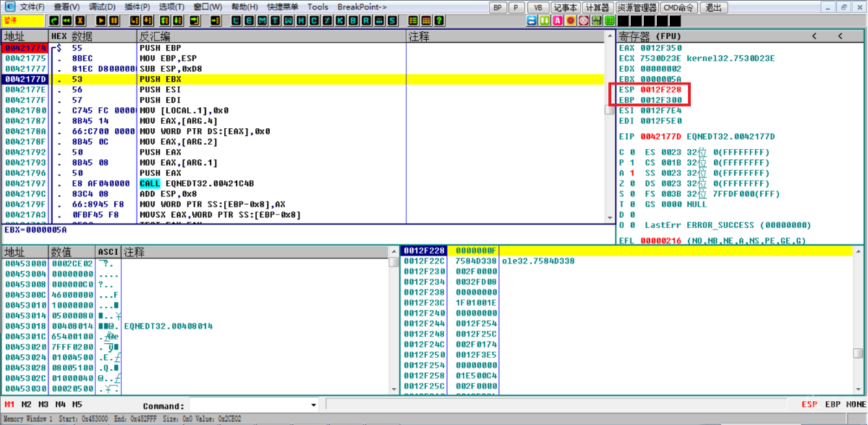Click the stack pane vertical scrollbar
Image resolution: width=868 pixels, height=425 pixels.
[858, 321]
